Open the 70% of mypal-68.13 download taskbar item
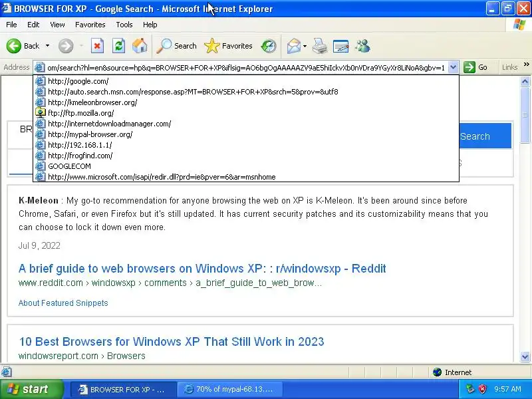This screenshot has width=532, height=399. 230,389
